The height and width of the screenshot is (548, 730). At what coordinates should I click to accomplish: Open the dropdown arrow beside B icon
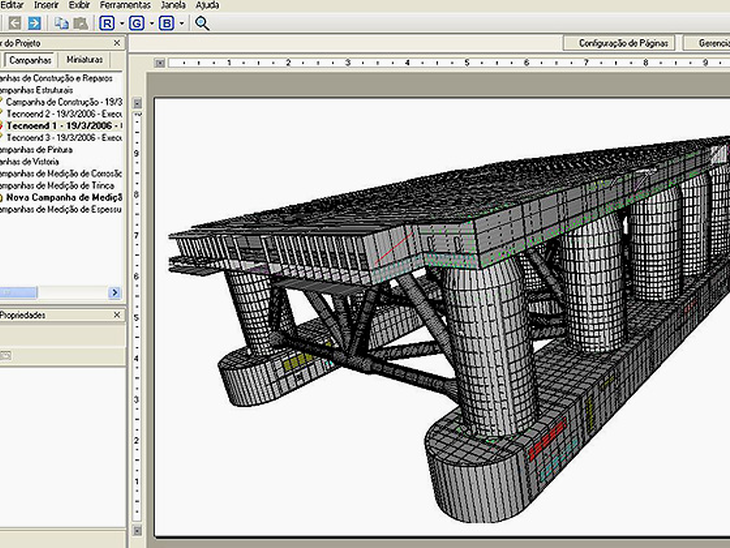point(181,22)
